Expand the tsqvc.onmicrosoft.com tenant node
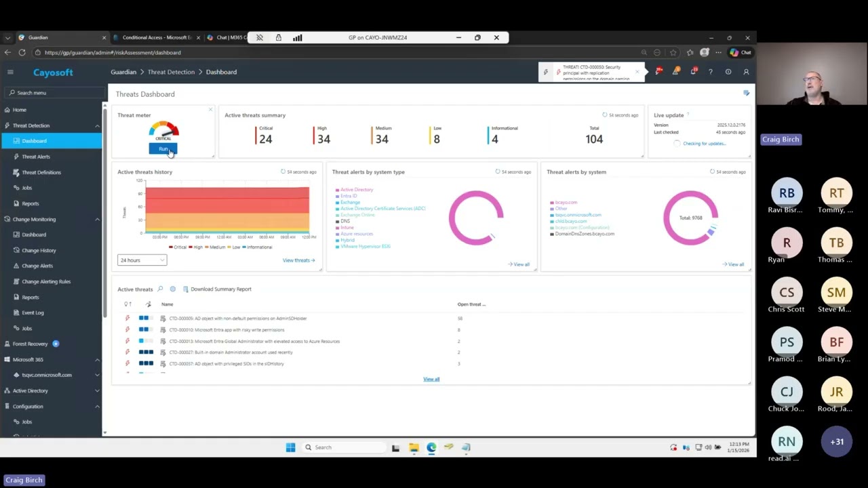 [97, 375]
